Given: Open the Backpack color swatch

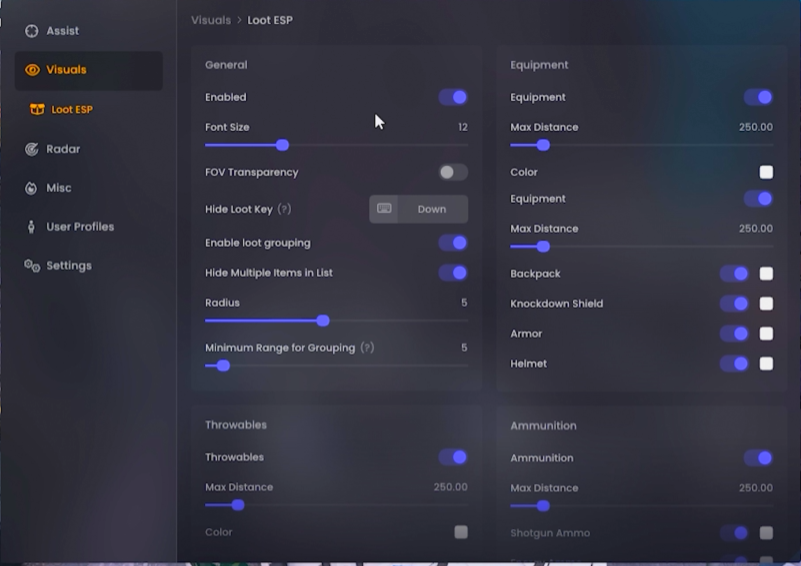Looking at the screenshot, I should 766,274.
